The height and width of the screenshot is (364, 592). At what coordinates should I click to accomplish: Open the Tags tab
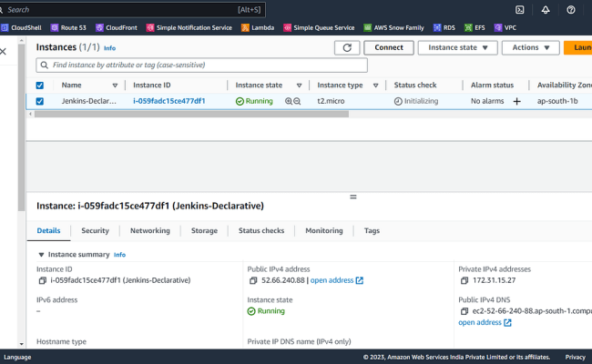[372, 230]
